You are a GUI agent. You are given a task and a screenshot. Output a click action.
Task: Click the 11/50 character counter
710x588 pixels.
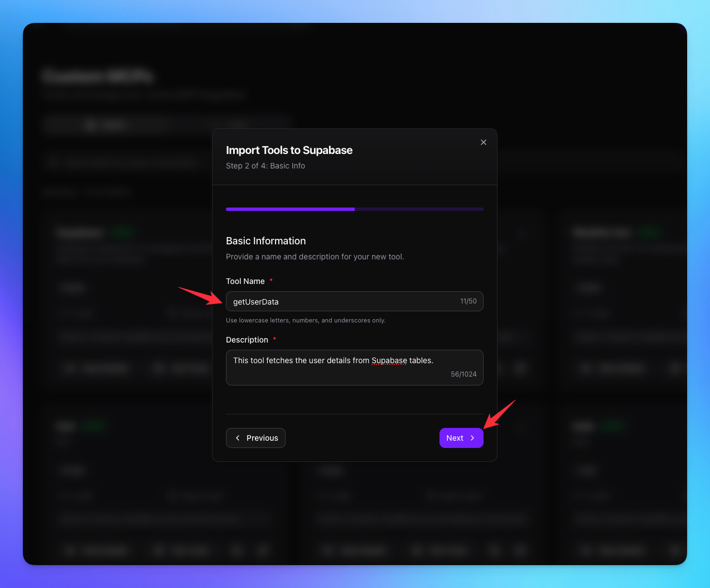[x=468, y=301]
